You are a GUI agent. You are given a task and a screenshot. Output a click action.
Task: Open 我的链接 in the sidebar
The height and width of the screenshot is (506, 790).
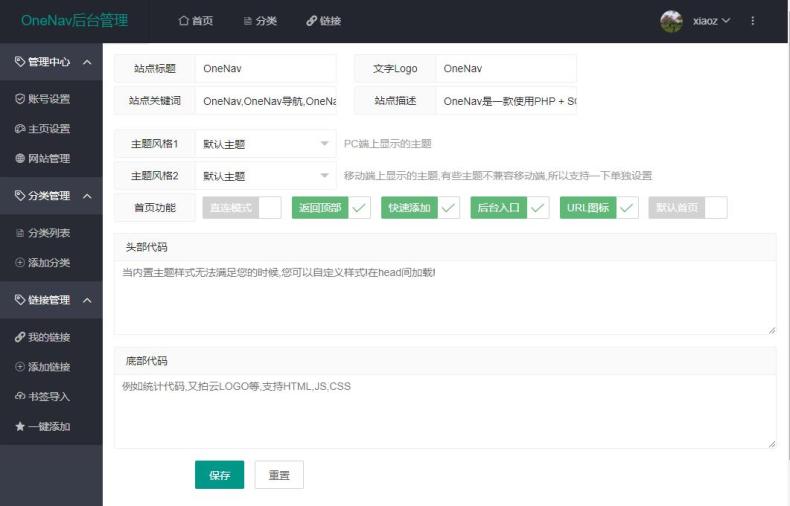coord(51,337)
